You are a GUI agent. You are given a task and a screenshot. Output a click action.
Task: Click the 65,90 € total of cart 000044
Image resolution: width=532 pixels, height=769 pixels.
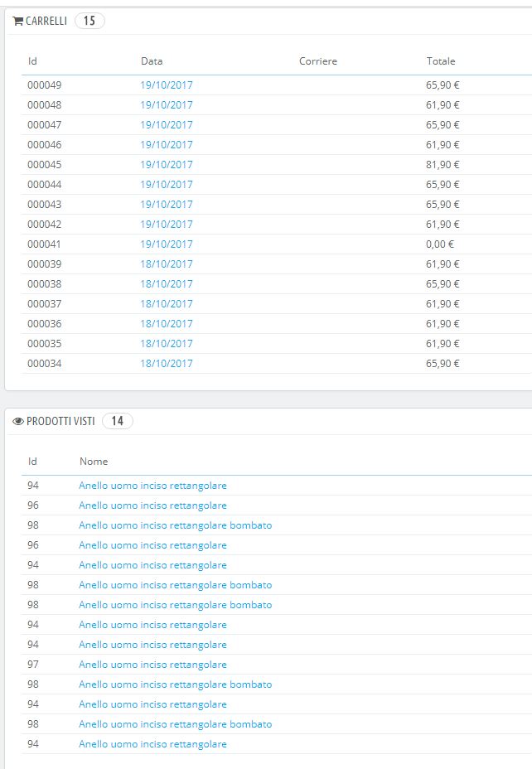[x=443, y=185]
